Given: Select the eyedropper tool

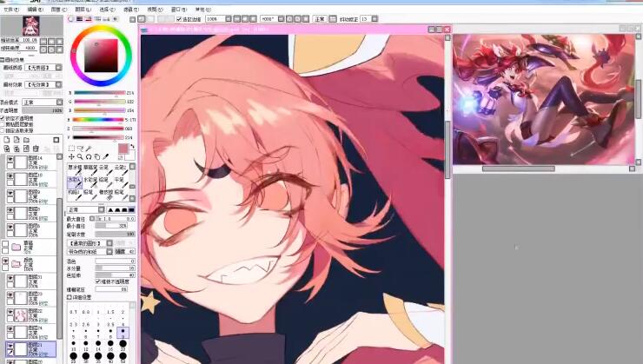Looking at the screenshot, I should pyautogui.click(x=105, y=156).
